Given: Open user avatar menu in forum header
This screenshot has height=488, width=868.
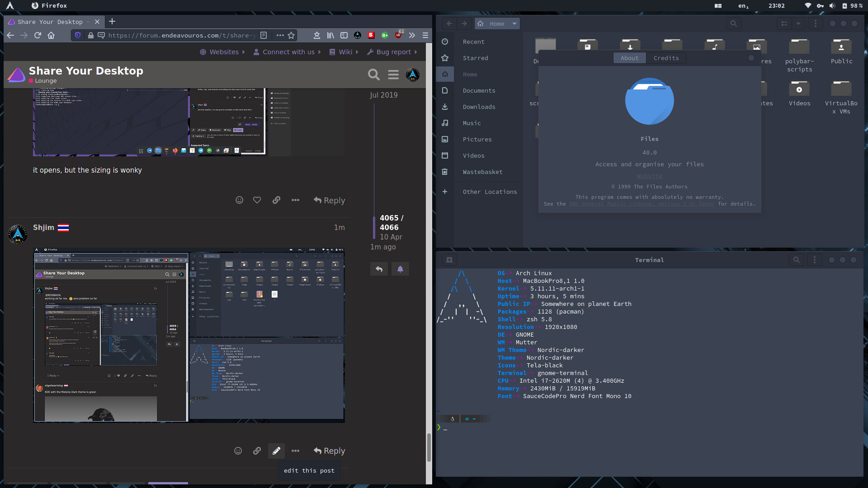Looking at the screenshot, I should click(x=412, y=75).
